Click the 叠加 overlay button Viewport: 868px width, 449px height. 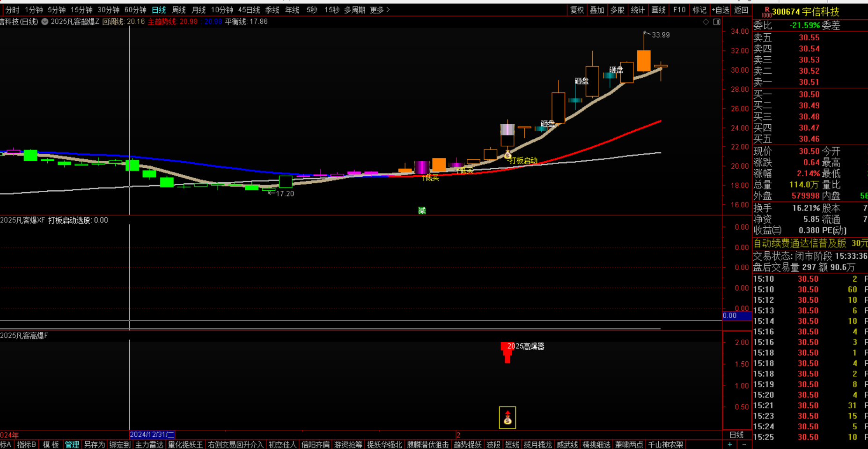tap(597, 10)
